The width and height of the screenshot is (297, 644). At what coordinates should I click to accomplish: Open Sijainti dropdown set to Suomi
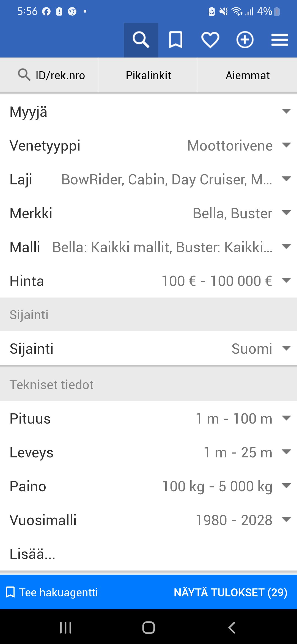click(148, 349)
